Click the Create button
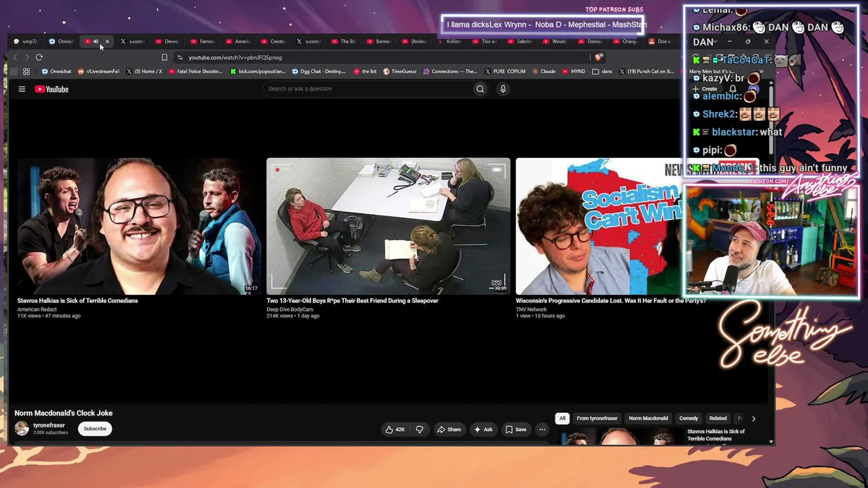Screen dimensions: 868x488 [705, 89]
